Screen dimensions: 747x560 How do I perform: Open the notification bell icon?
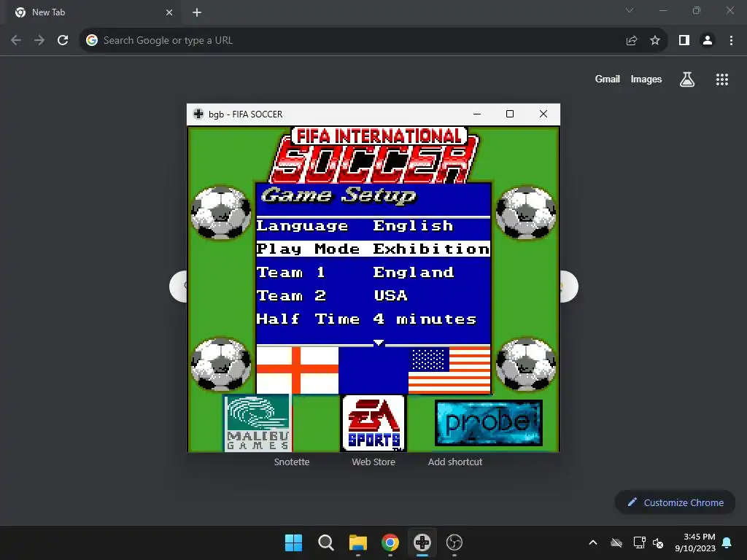click(727, 542)
